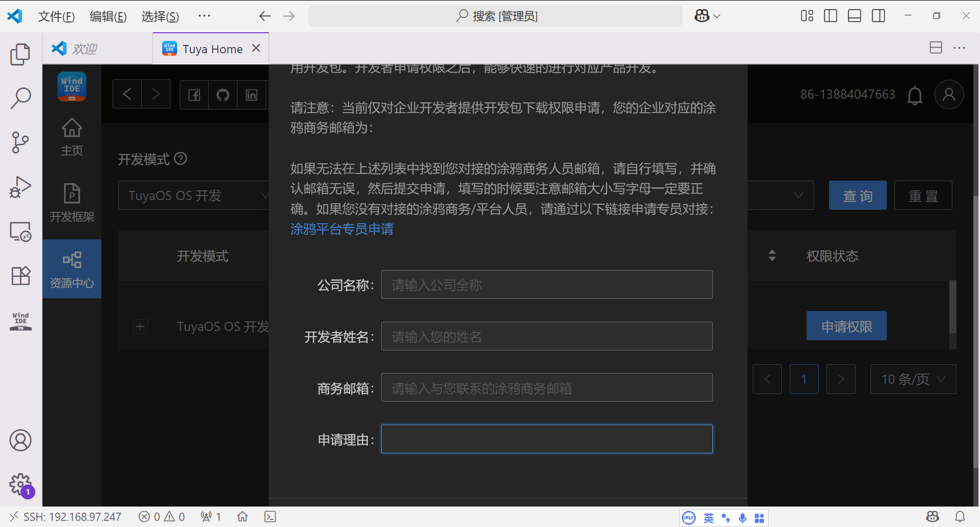Toggle Secondary Side Bar visibility
980x527 pixels.
879,16
